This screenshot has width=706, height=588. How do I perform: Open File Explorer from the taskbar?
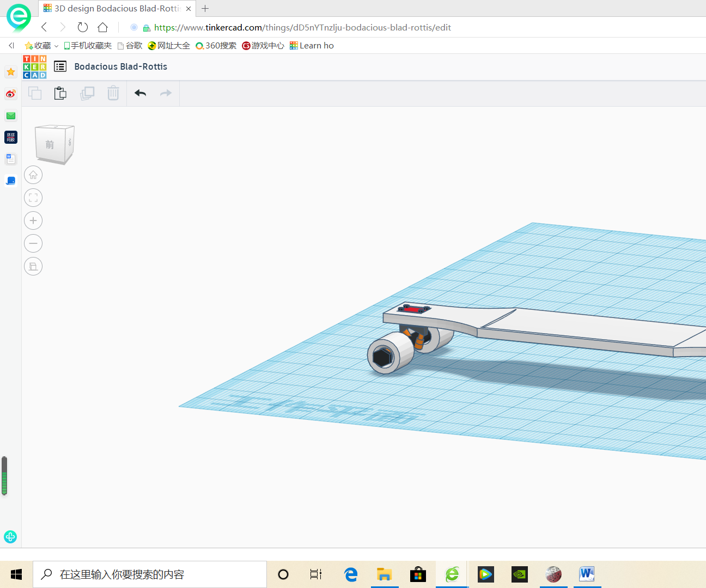point(385,574)
